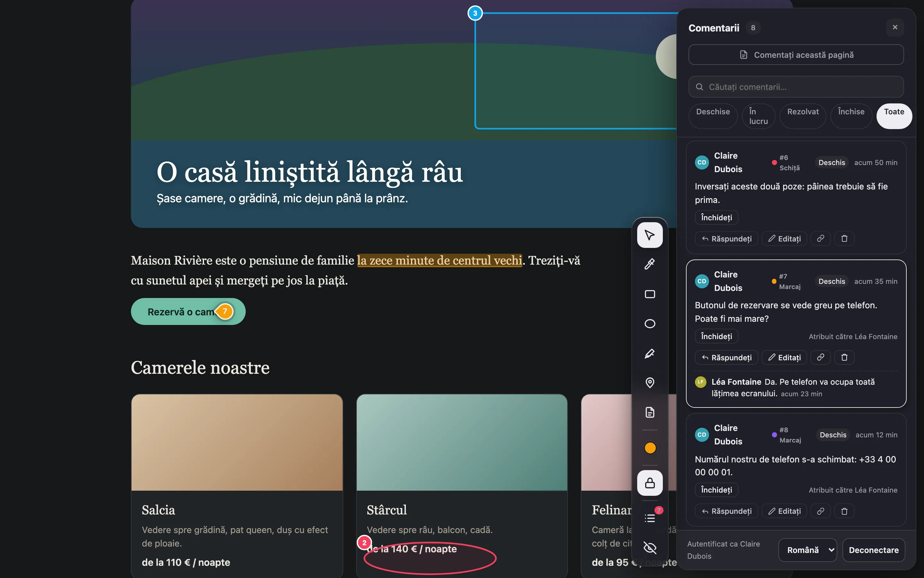
Task: Toggle the lock button in toolbar
Action: tap(649, 483)
